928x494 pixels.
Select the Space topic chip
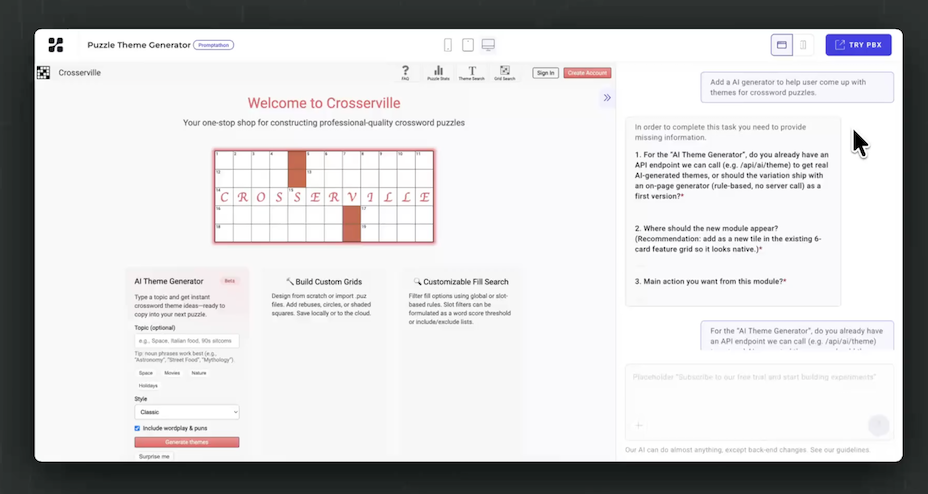[146, 373]
